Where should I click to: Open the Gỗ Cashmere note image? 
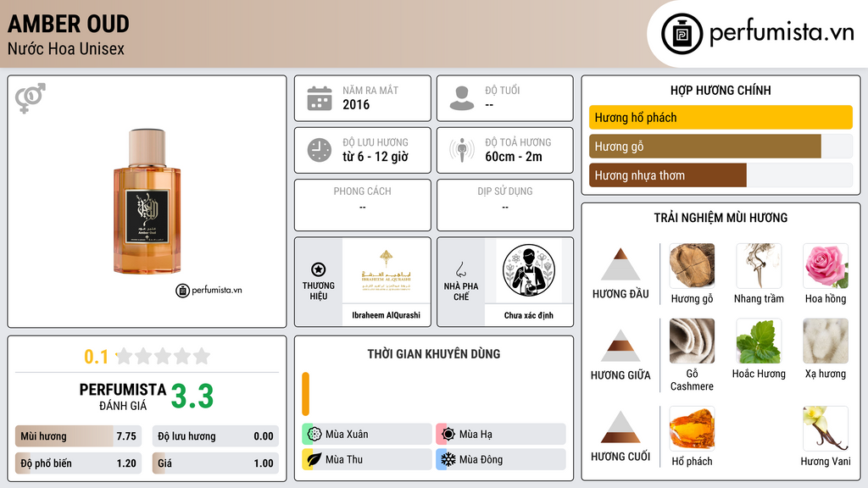click(692, 341)
